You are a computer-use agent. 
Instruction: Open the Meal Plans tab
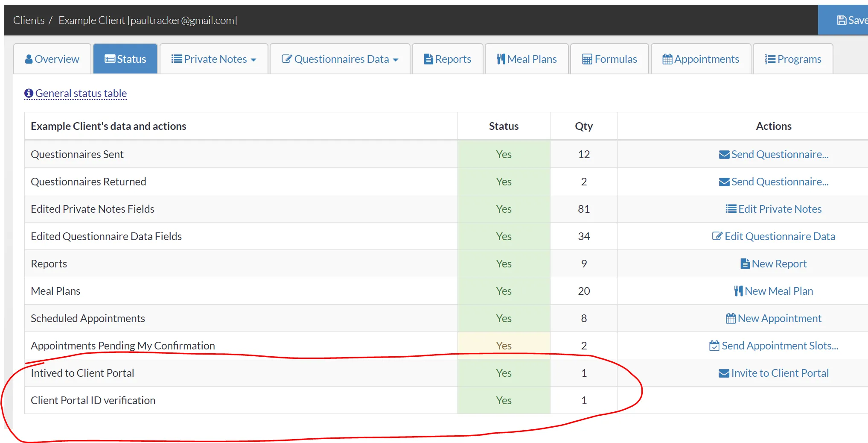click(527, 59)
